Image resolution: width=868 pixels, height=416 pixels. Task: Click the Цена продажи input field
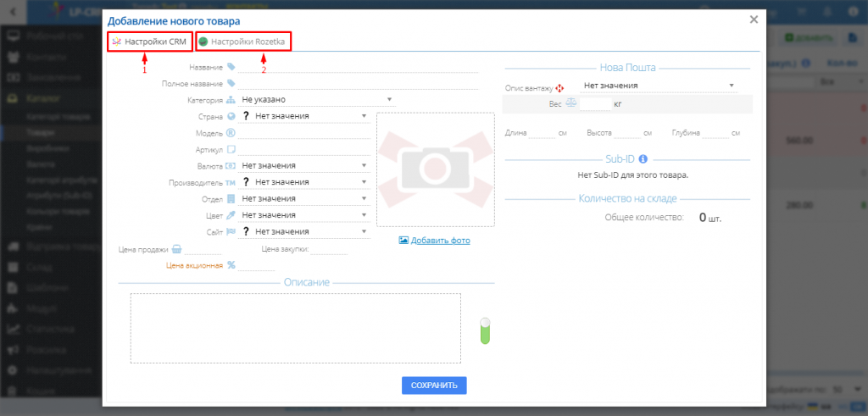click(202, 249)
